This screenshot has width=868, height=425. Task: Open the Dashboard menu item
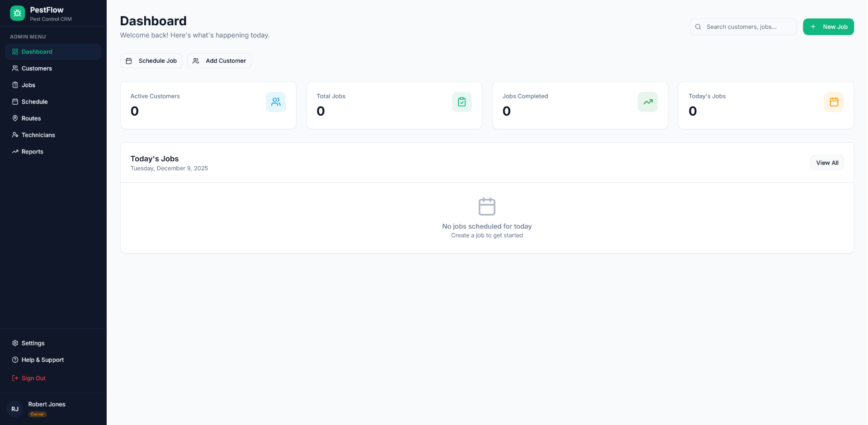[53, 51]
